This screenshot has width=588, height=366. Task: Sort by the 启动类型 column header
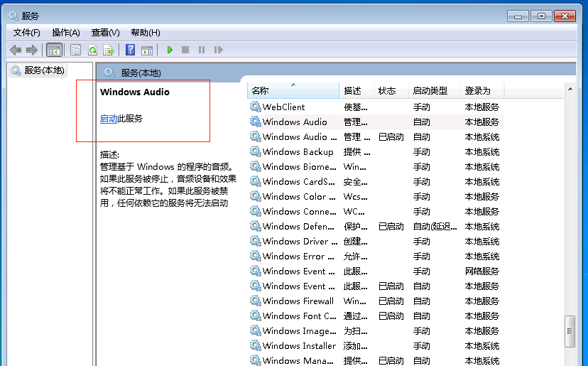[430, 91]
